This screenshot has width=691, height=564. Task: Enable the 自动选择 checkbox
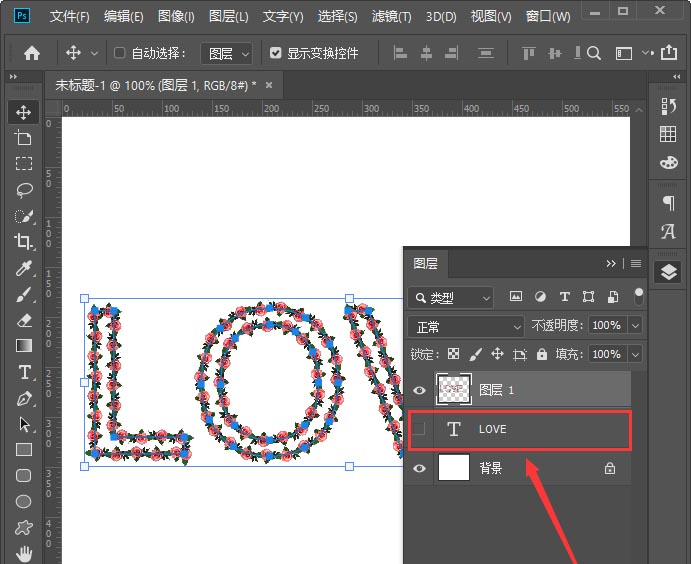(120, 53)
